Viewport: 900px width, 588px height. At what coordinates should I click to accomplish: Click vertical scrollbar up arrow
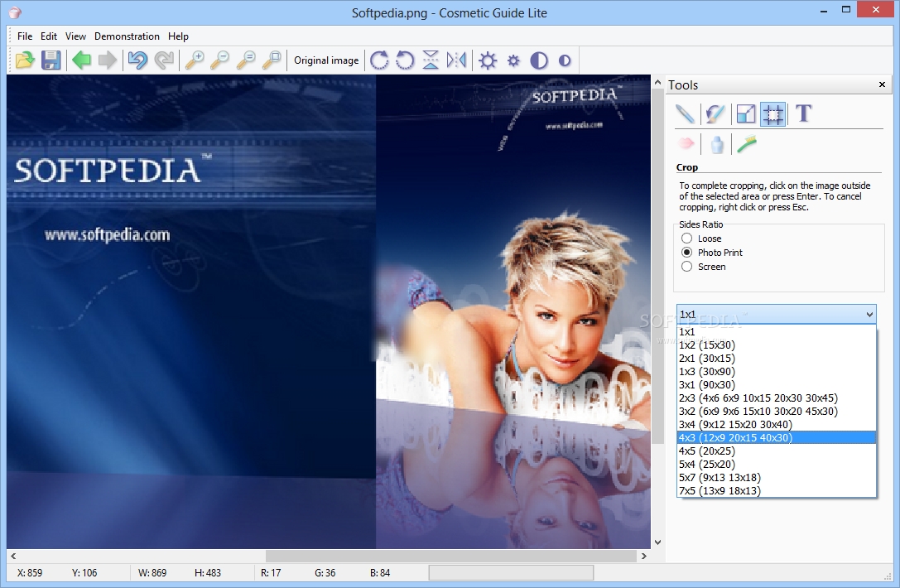(x=657, y=83)
